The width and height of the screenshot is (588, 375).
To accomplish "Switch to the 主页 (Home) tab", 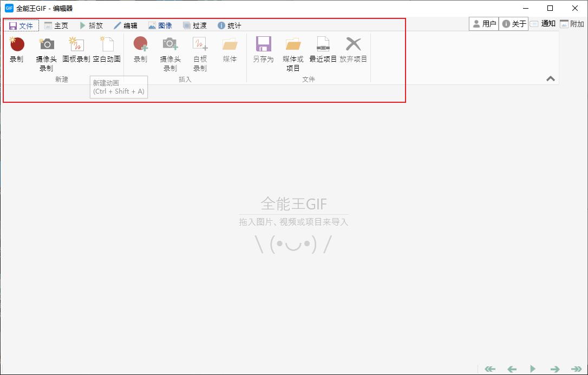I will 56,25.
